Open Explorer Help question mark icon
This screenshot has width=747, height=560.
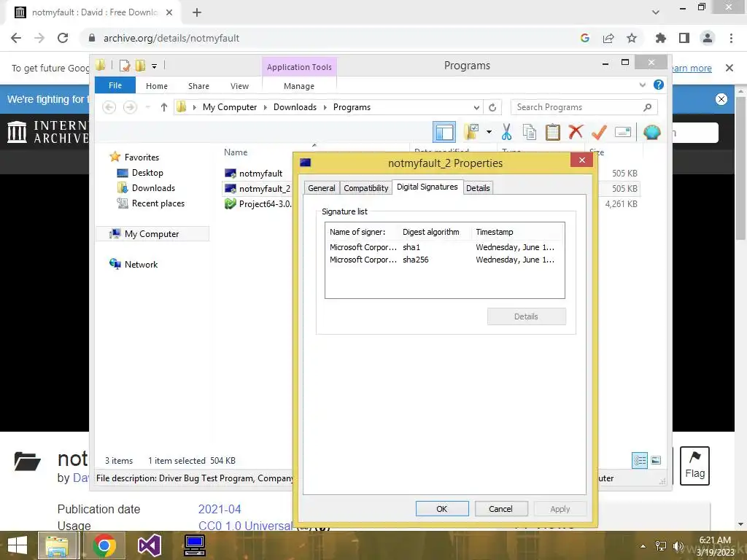tap(659, 85)
